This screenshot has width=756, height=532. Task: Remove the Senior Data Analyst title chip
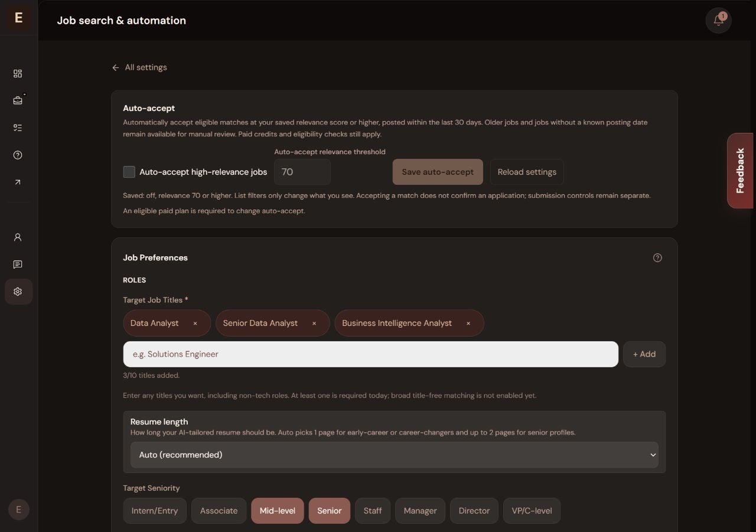coord(314,323)
